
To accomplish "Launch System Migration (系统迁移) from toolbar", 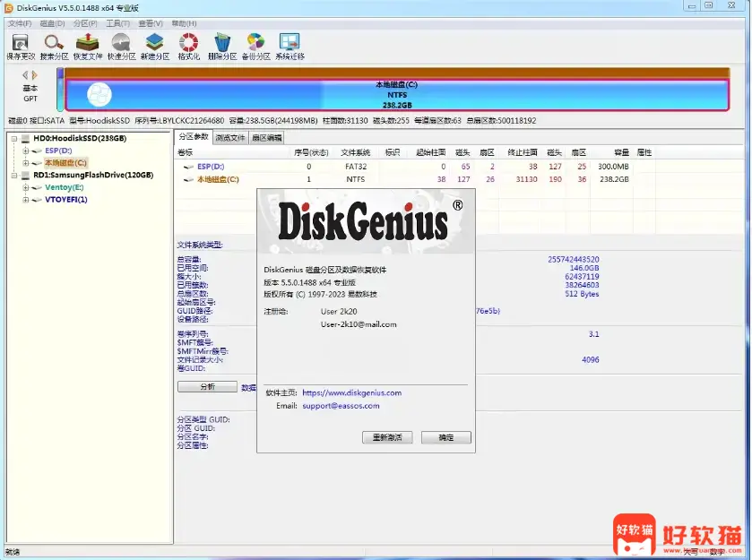I will click(x=290, y=47).
